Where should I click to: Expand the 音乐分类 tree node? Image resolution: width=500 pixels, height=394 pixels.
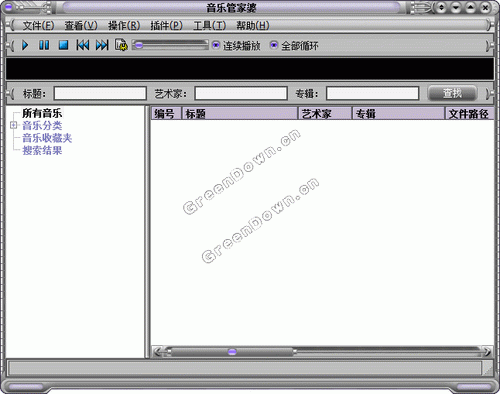pyautogui.click(x=14, y=125)
